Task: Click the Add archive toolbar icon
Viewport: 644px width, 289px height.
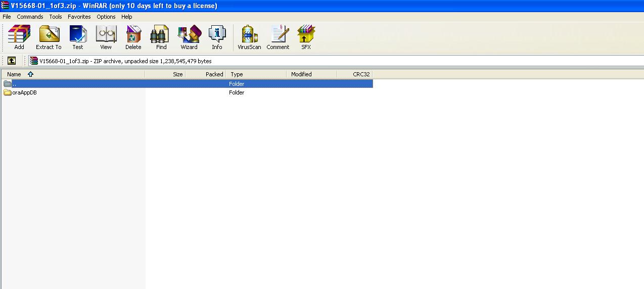Action: [x=19, y=37]
